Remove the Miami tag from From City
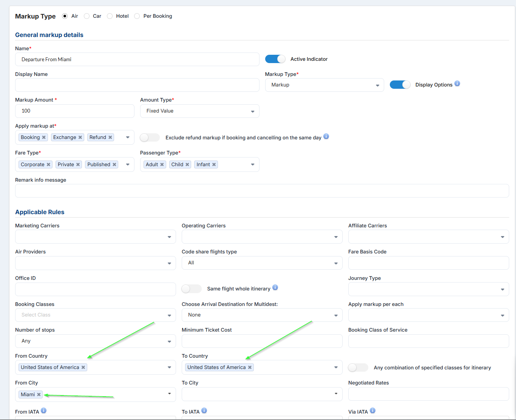 [39, 395]
